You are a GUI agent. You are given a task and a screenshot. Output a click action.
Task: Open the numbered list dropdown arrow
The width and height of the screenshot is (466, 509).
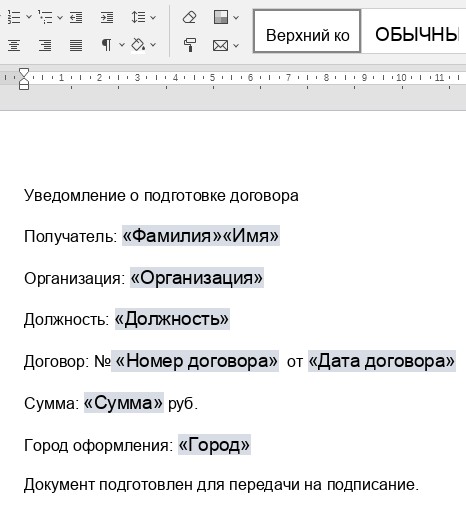(x=29, y=17)
